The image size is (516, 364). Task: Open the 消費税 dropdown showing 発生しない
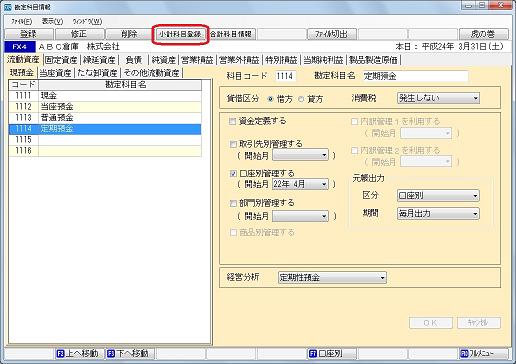(438, 98)
